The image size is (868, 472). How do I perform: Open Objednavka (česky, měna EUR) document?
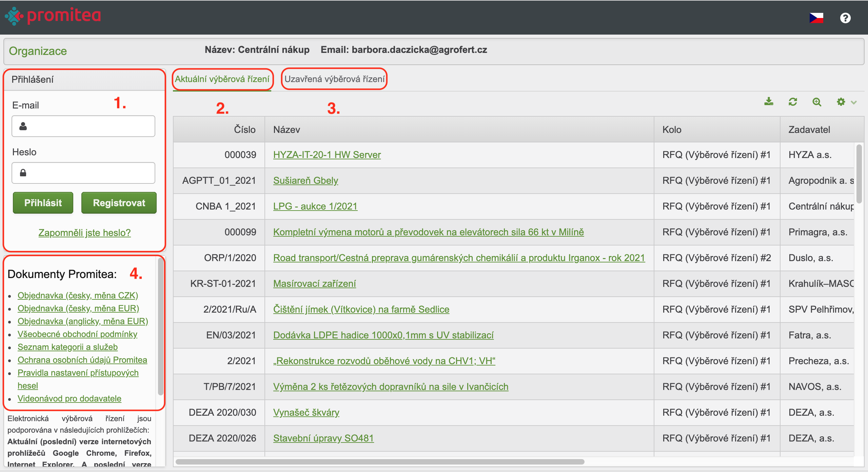[x=78, y=308]
